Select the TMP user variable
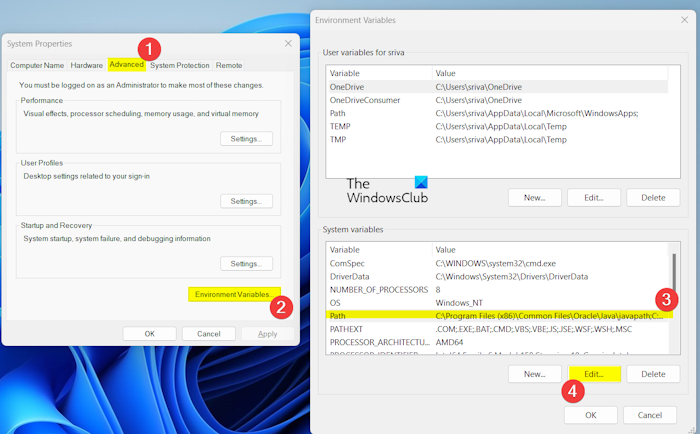This screenshot has width=700, height=434. pos(497,140)
